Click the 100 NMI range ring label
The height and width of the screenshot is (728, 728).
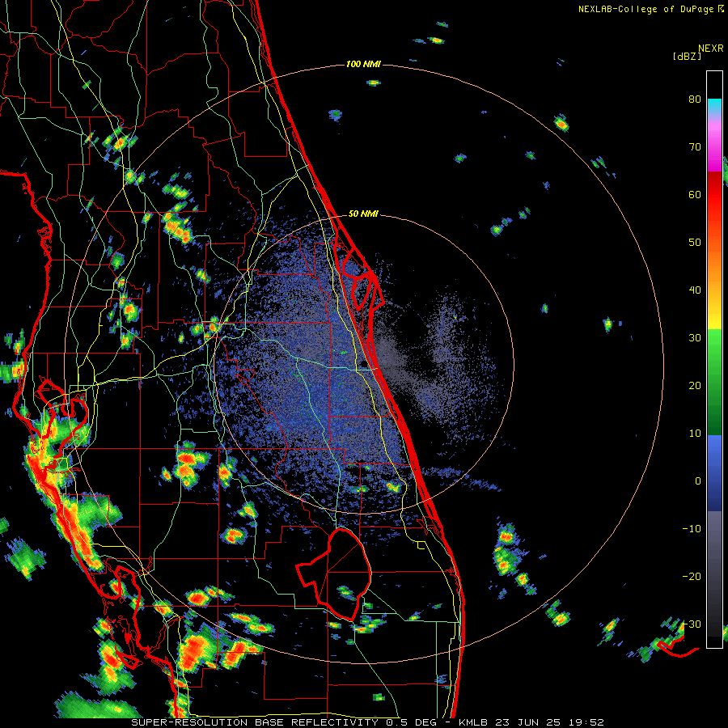(363, 64)
